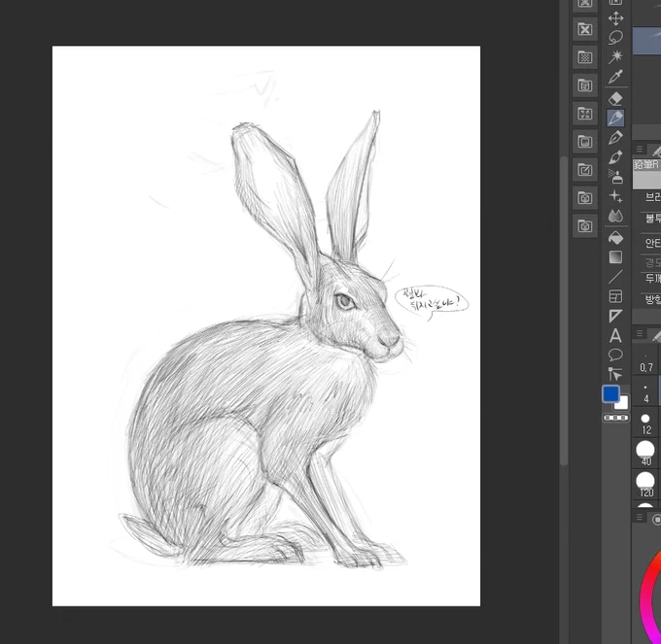Open the sub tool panel hamburger menu
The image size is (661, 644).
pyautogui.click(x=640, y=149)
